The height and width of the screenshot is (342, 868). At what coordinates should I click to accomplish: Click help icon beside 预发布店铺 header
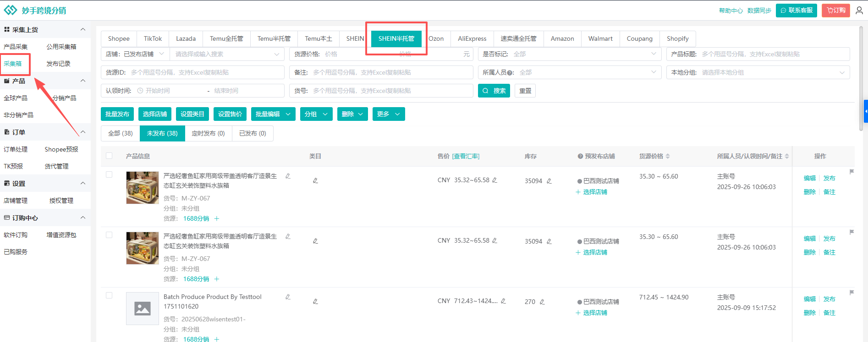580,157
